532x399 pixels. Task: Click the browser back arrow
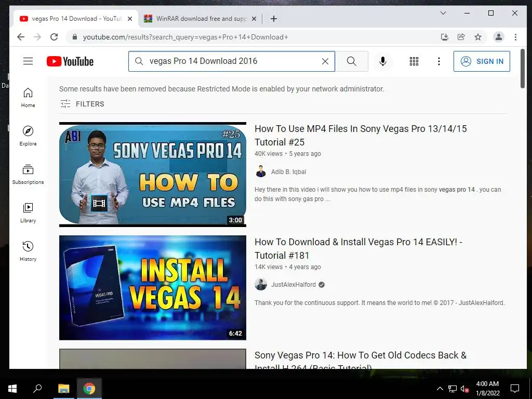pos(21,37)
